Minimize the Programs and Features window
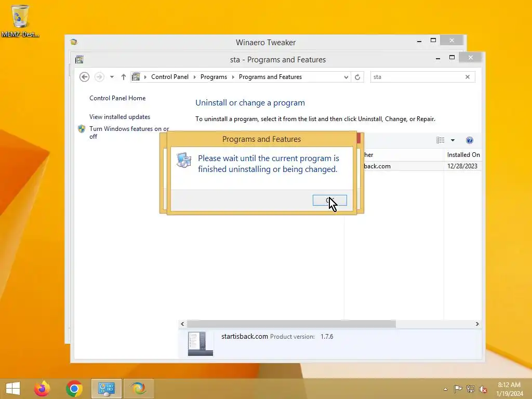532x399 pixels. [x=438, y=58]
